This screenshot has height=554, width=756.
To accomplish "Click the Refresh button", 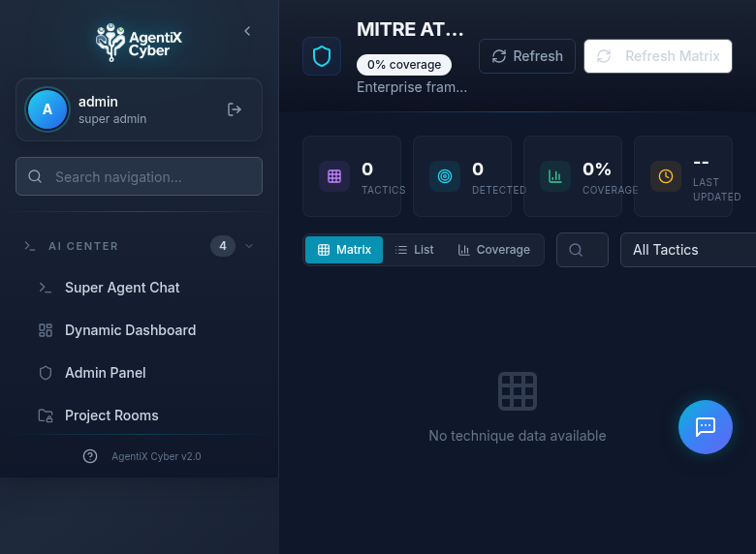I will tap(527, 56).
